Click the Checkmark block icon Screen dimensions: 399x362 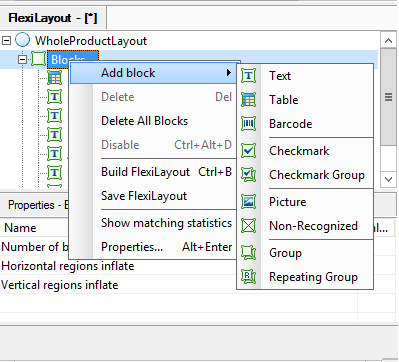tap(248, 151)
